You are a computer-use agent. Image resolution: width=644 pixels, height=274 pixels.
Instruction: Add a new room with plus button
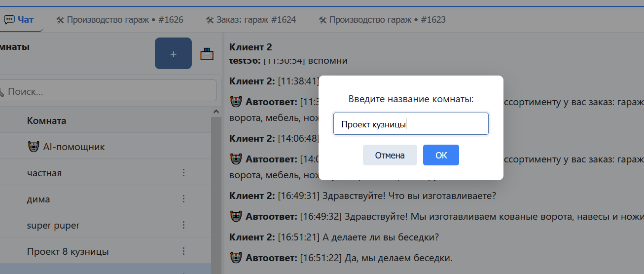tap(173, 53)
